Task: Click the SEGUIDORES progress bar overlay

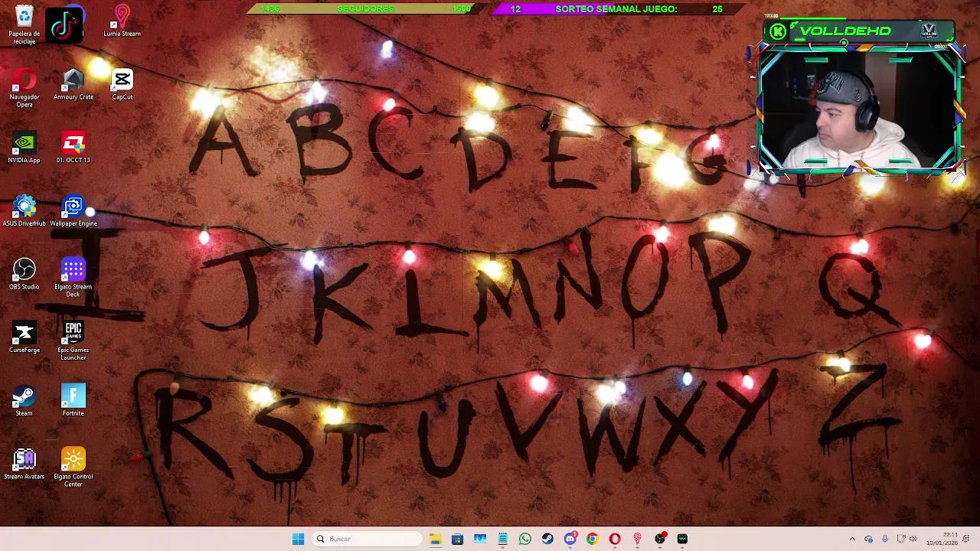Action: [366, 8]
